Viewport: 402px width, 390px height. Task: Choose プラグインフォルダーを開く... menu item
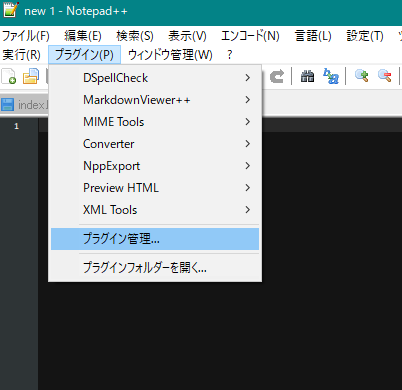pos(155,268)
